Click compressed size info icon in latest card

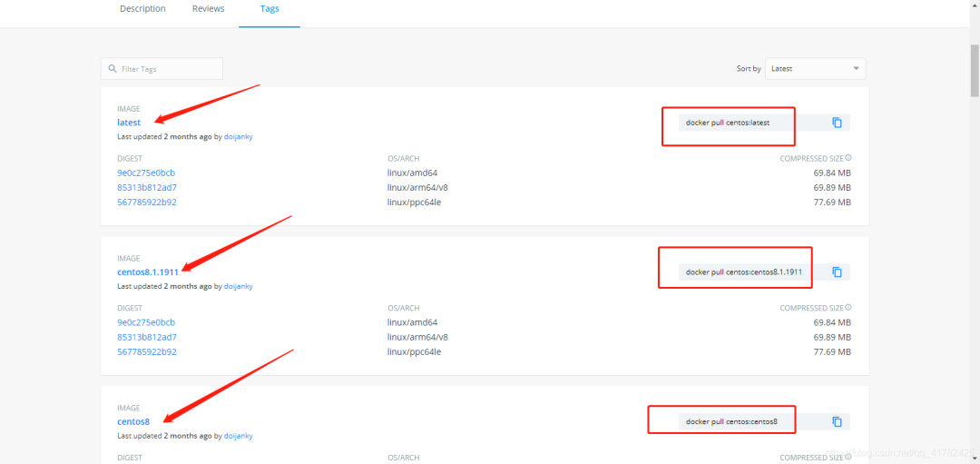tap(848, 158)
